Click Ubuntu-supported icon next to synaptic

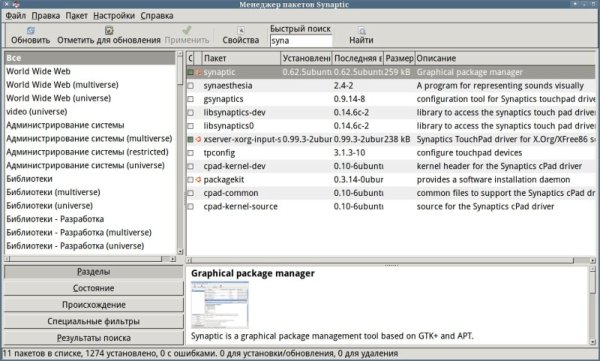(x=199, y=72)
